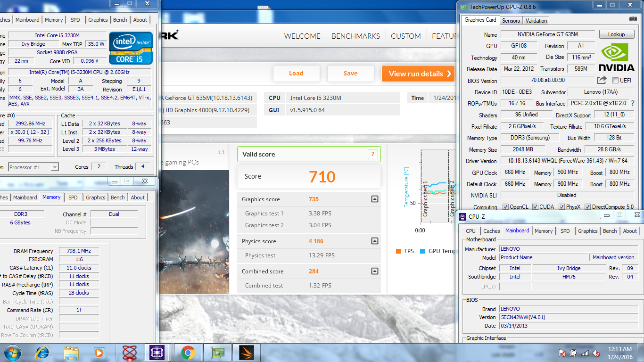644x362 pixels.
Task: Click the orange View run details button
Action: [x=418, y=74]
